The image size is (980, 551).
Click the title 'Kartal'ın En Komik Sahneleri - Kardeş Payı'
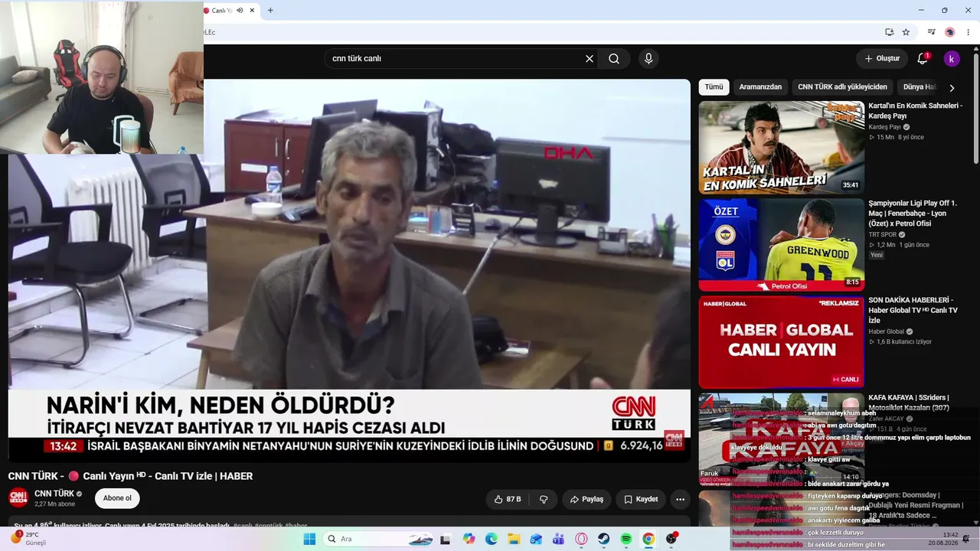pos(915,111)
